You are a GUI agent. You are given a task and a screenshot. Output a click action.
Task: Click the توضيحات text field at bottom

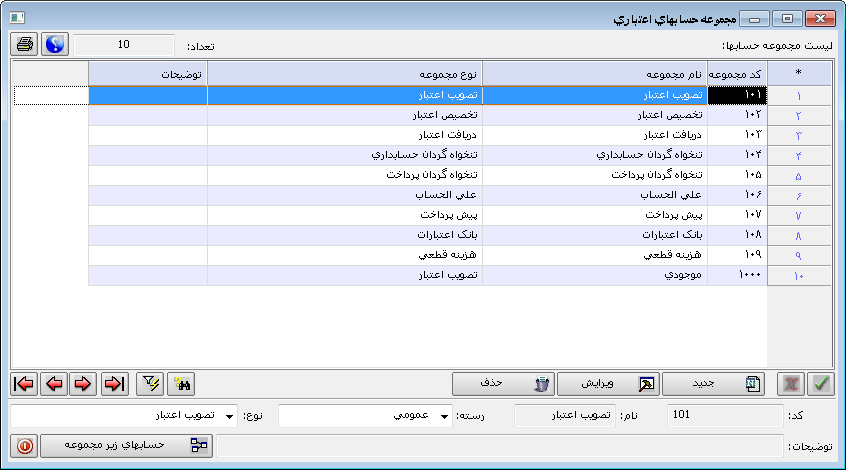click(x=500, y=446)
